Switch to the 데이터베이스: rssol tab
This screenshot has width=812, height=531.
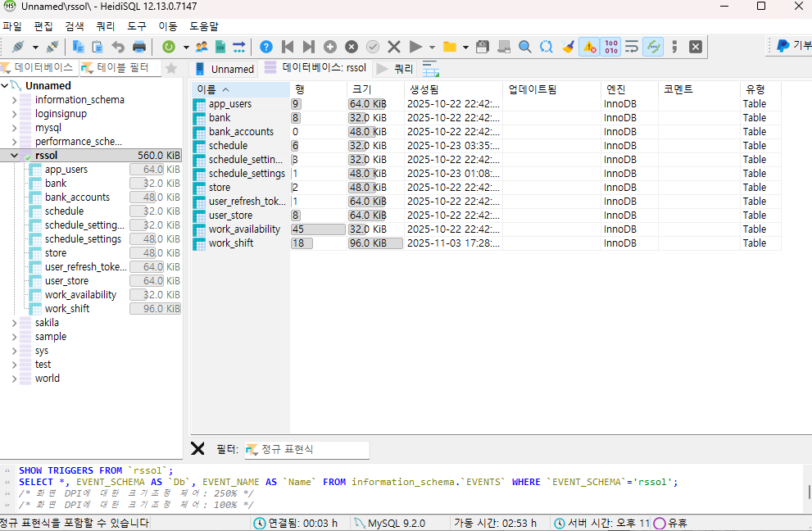316,68
